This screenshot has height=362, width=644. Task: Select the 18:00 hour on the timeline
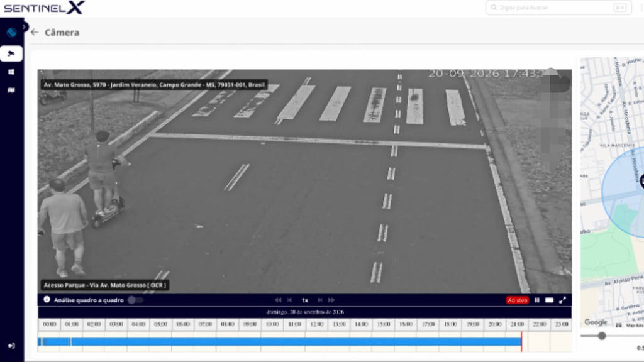click(x=450, y=324)
